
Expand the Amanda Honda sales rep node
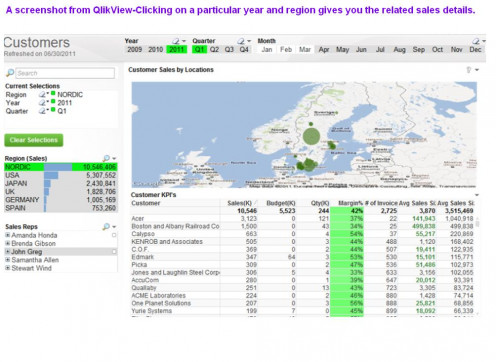[x=7, y=235]
